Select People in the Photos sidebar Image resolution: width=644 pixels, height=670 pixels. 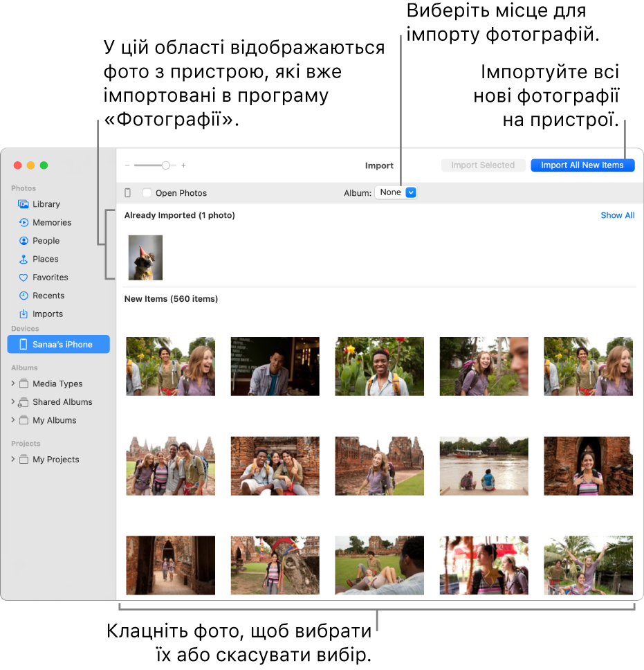pos(46,240)
